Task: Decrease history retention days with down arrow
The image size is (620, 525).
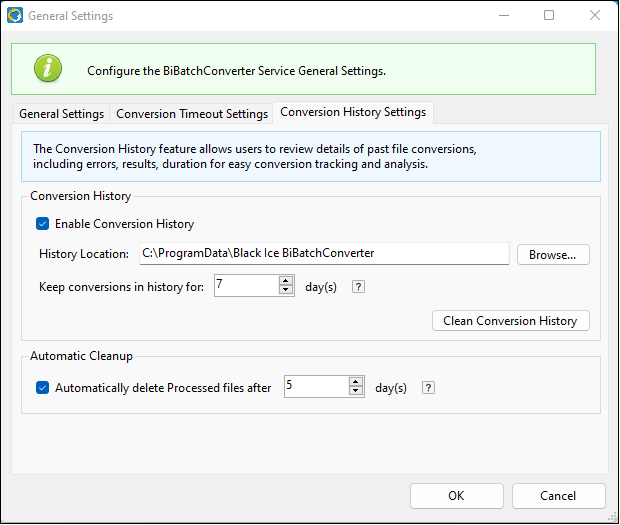Action: 285,290
